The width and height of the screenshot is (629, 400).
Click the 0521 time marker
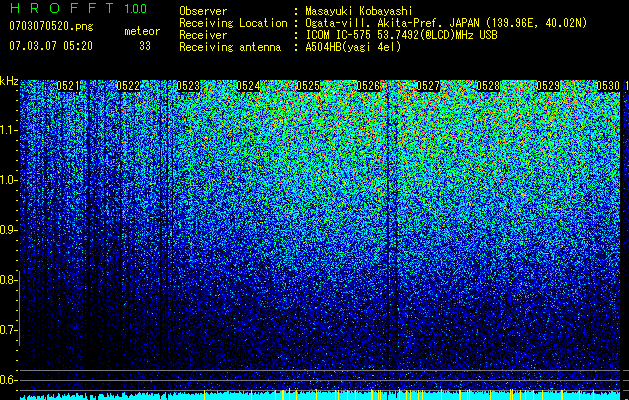tap(68, 86)
